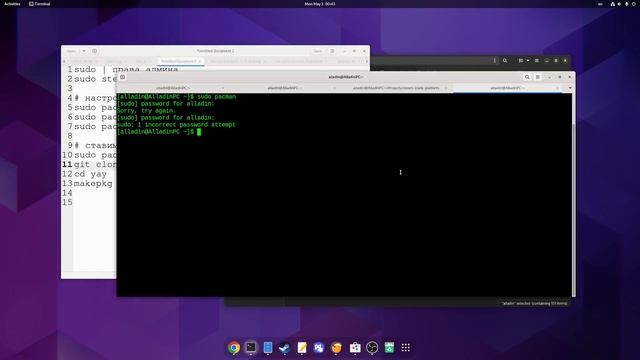
Task: Launch the orange round app in dock
Action: (x=336, y=347)
